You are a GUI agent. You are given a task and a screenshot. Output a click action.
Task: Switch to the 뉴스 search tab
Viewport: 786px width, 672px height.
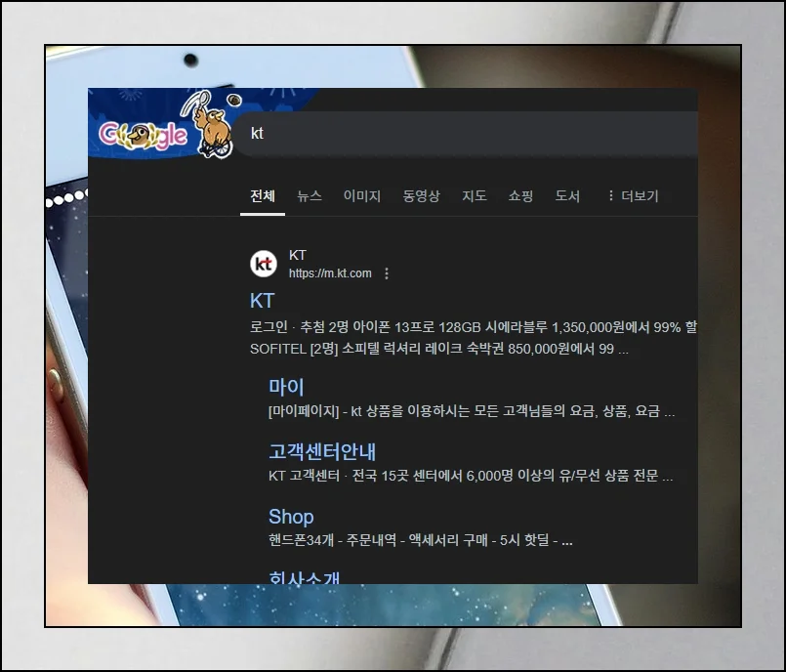[x=309, y=196]
